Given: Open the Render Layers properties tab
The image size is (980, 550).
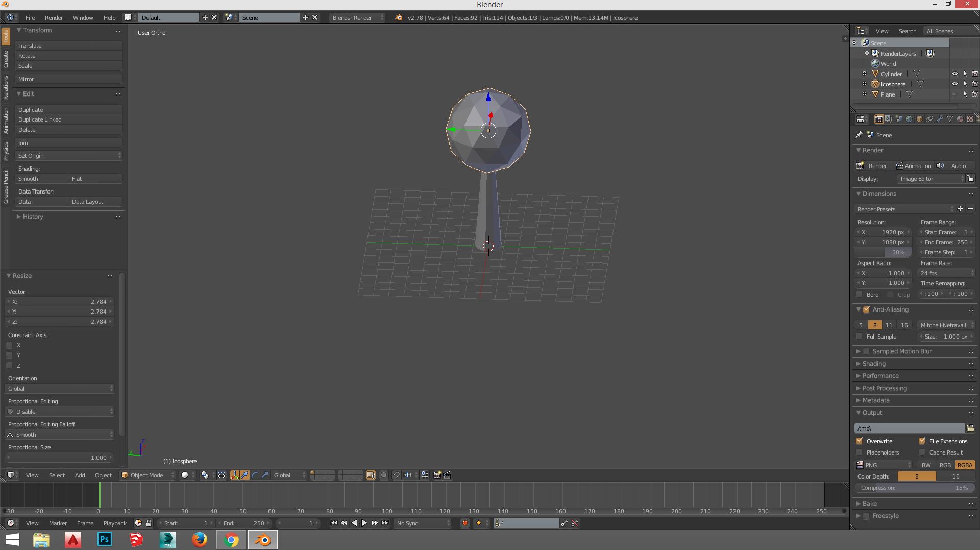Looking at the screenshot, I should coord(889,119).
